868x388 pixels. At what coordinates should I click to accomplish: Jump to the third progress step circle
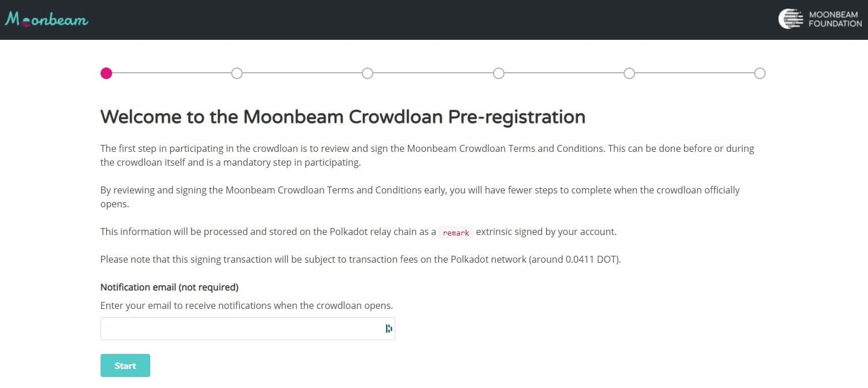368,73
